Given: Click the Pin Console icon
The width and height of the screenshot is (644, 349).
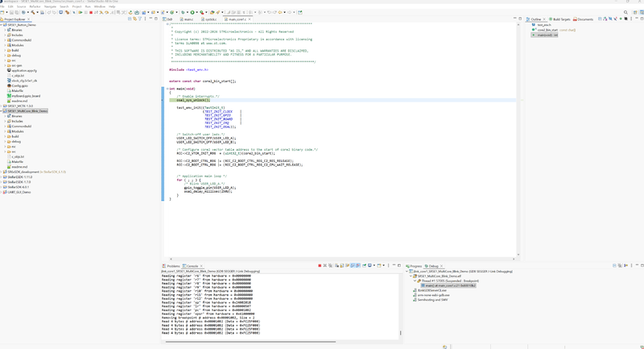Looking at the screenshot, I should coord(365,265).
